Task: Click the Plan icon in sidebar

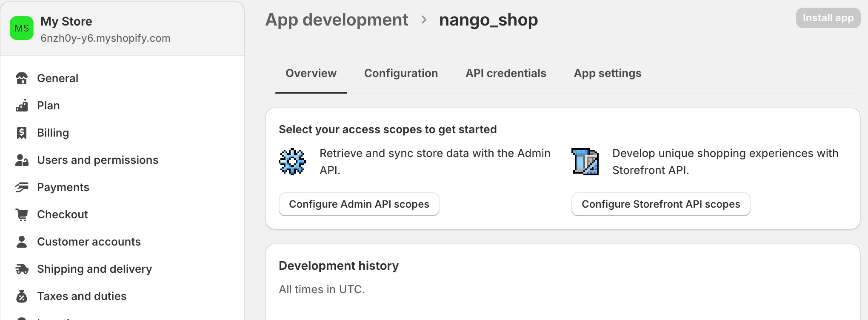Action: pos(22,106)
